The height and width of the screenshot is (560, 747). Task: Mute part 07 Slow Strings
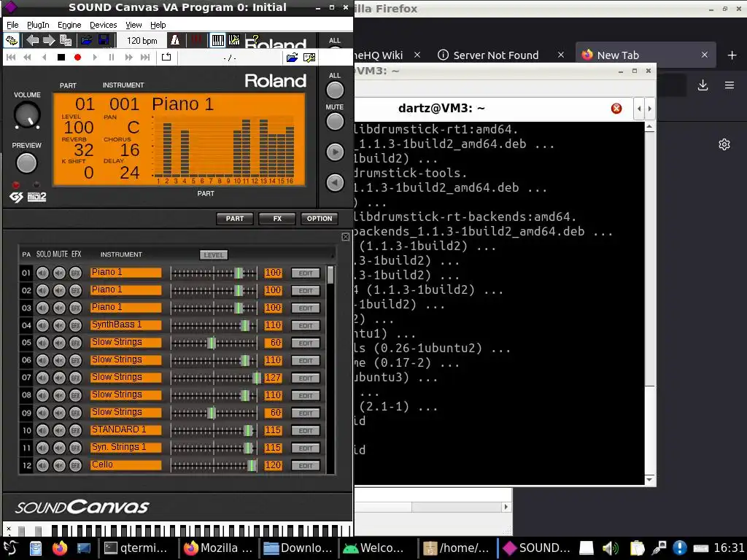point(59,378)
